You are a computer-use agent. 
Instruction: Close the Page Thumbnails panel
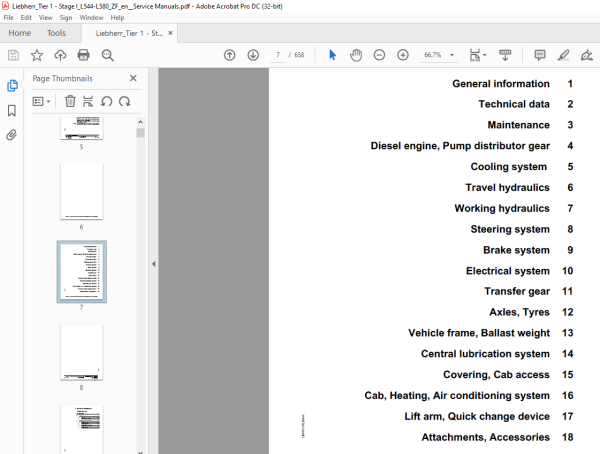(133, 78)
